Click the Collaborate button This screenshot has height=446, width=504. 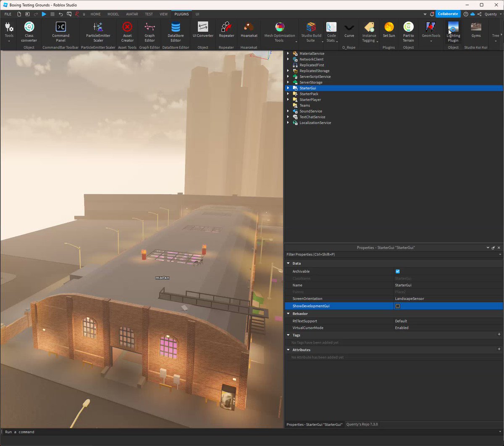448,14
